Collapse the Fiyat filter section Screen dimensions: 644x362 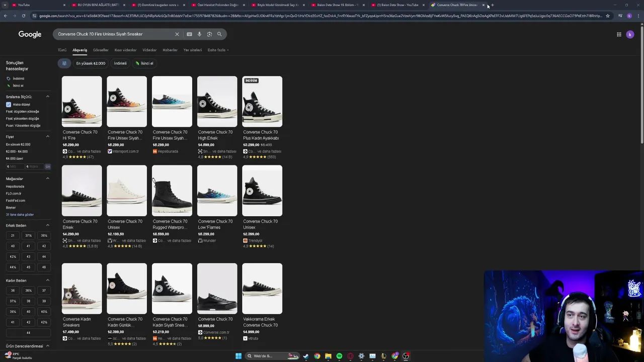(x=48, y=137)
